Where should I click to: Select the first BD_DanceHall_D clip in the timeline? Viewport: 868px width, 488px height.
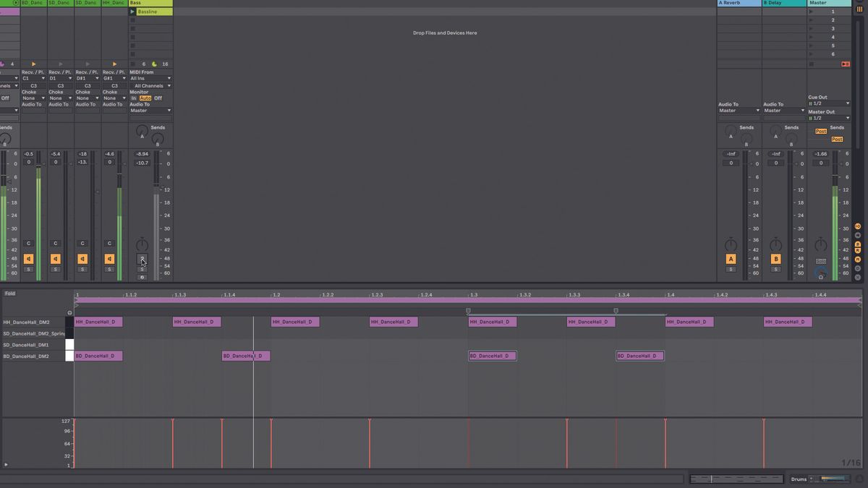tap(98, 356)
